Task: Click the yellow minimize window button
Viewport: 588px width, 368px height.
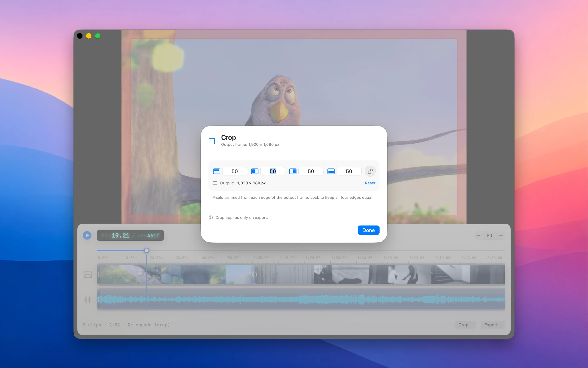Action: (x=89, y=36)
